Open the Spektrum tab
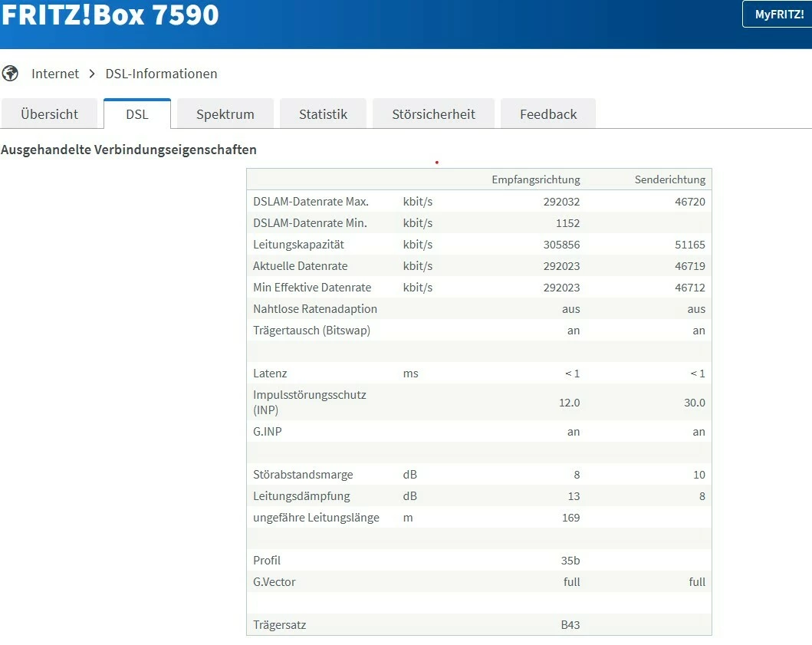This screenshot has width=812, height=645. tap(225, 114)
